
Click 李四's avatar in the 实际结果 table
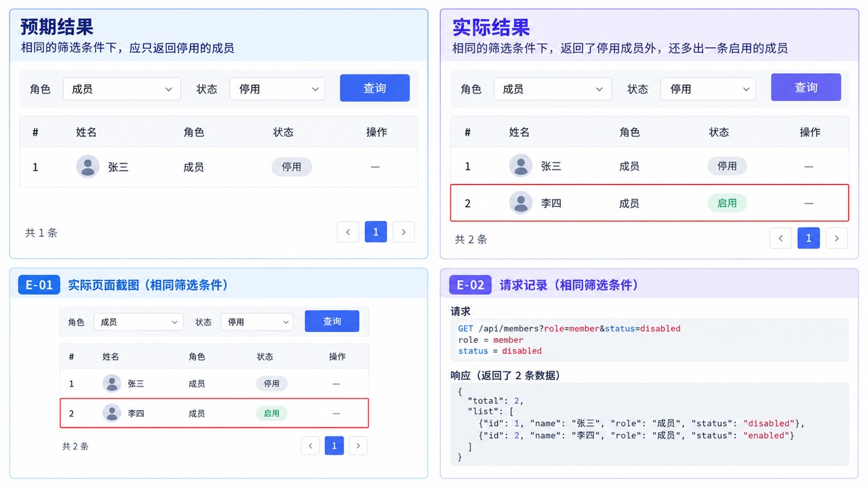click(x=521, y=203)
